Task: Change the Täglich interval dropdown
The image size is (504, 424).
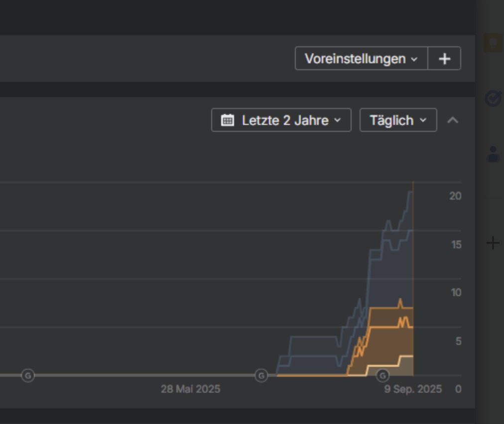Action: pyautogui.click(x=398, y=120)
